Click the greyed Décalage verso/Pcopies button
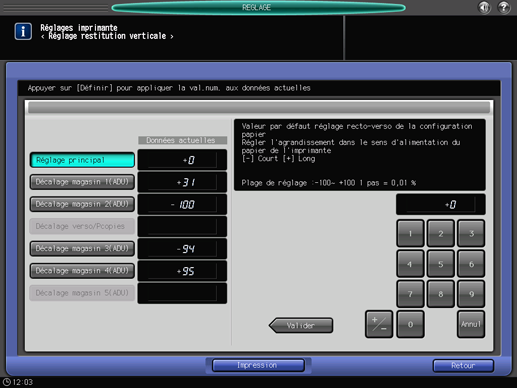The width and height of the screenshot is (517, 388). [82, 226]
